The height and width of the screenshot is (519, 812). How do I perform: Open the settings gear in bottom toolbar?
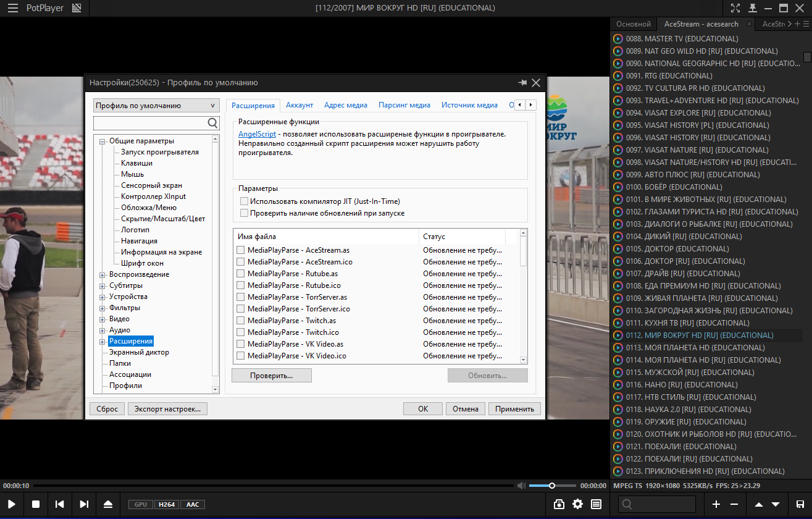[x=577, y=504]
